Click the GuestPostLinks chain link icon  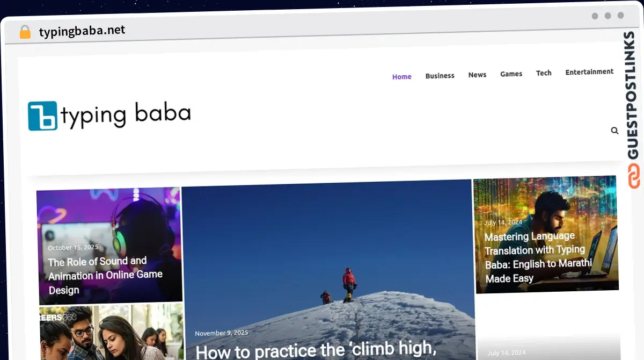pyautogui.click(x=634, y=176)
